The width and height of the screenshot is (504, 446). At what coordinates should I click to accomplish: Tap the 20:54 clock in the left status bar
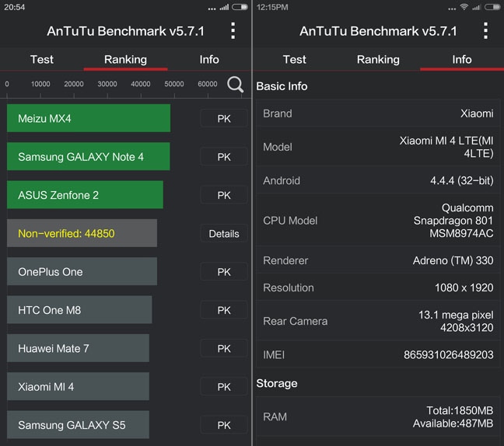click(15, 7)
